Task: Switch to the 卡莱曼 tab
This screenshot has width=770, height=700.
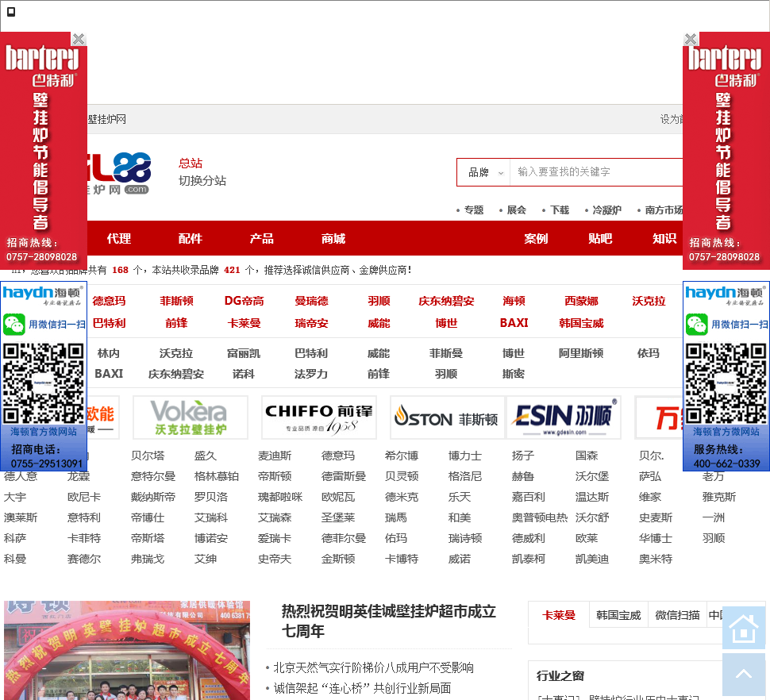Action: (x=559, y=615)
